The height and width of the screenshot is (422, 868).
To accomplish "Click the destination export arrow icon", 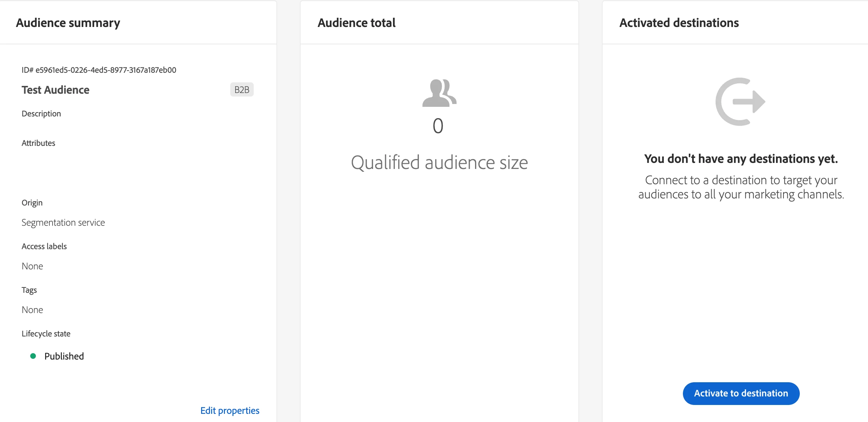I will click(x=740, y=102).
